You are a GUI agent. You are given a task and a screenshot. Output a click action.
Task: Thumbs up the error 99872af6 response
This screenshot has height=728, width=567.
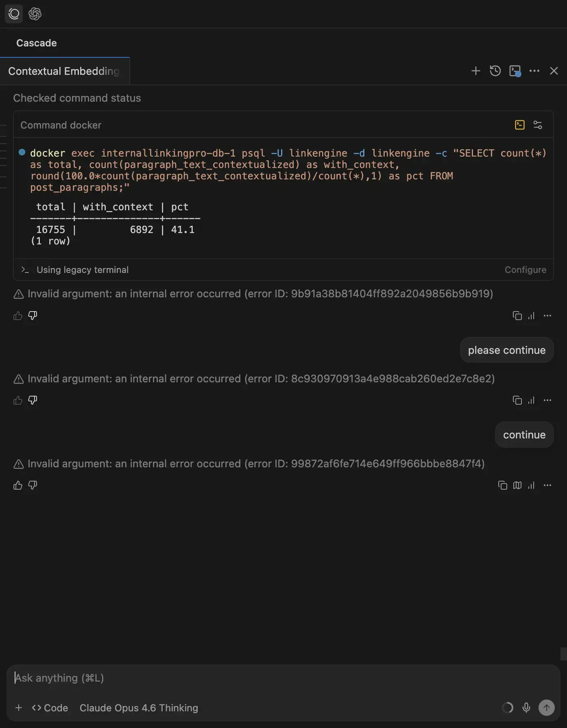[18, 485]
